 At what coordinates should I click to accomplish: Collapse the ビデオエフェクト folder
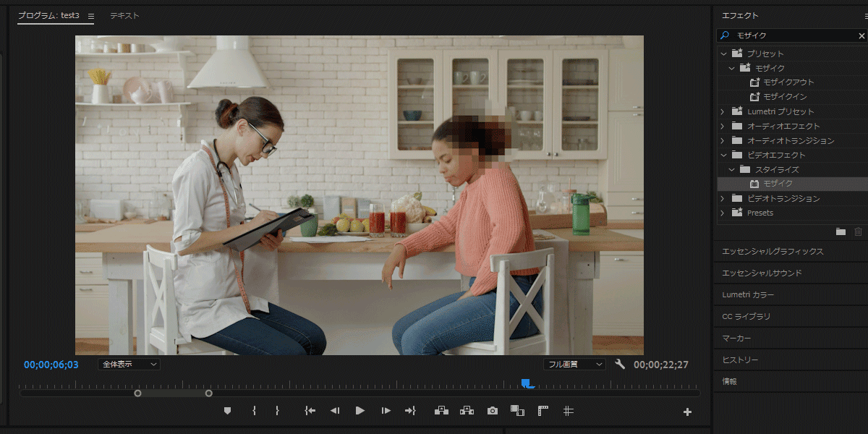pyautogui.click(x=723, y=155)
